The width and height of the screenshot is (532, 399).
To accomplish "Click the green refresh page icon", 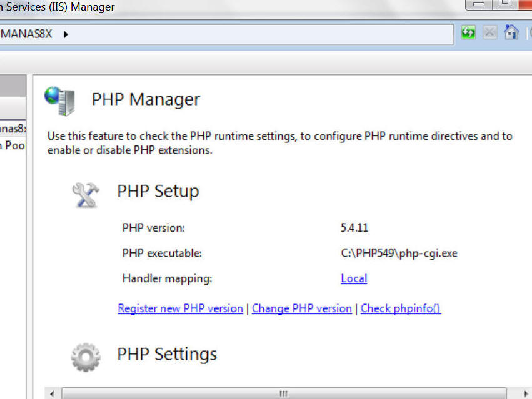I will (468, 32).
